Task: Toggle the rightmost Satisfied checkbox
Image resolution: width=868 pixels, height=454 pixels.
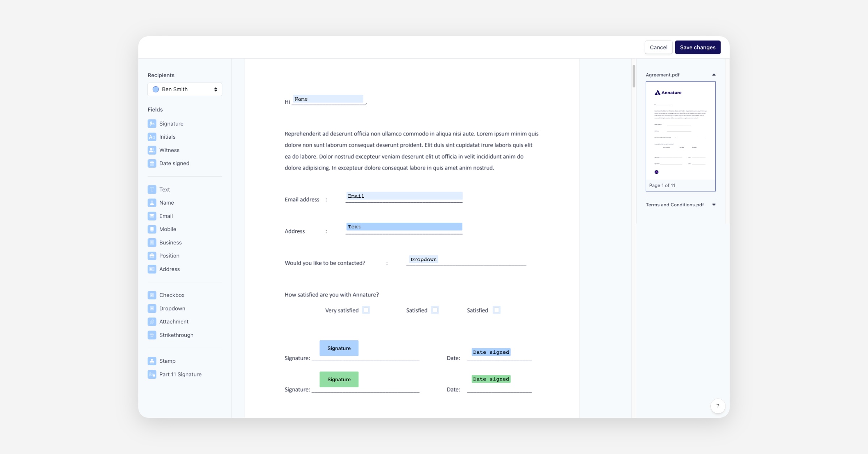Action: click(497, 310)
